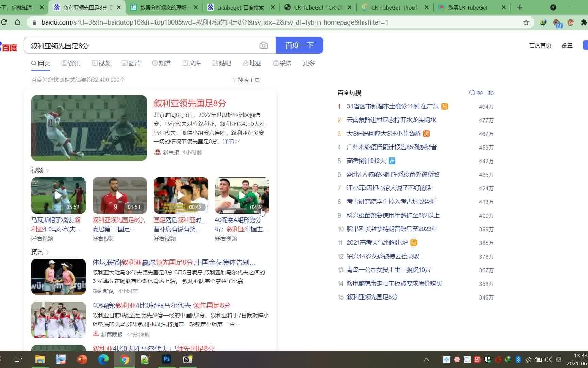Open the tennis players news thumbnail

tap(58, 277)
